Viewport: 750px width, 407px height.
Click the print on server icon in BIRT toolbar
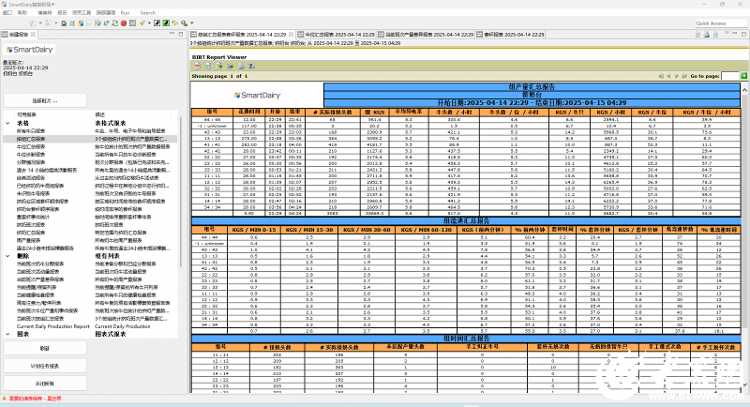[252, 66]
